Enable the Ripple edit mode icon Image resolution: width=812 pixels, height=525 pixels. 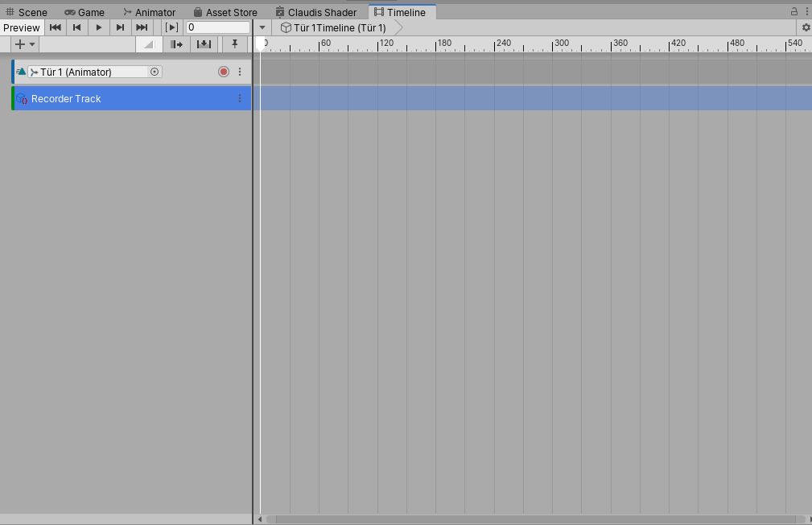pyautogui.click(x=176, y=44)
